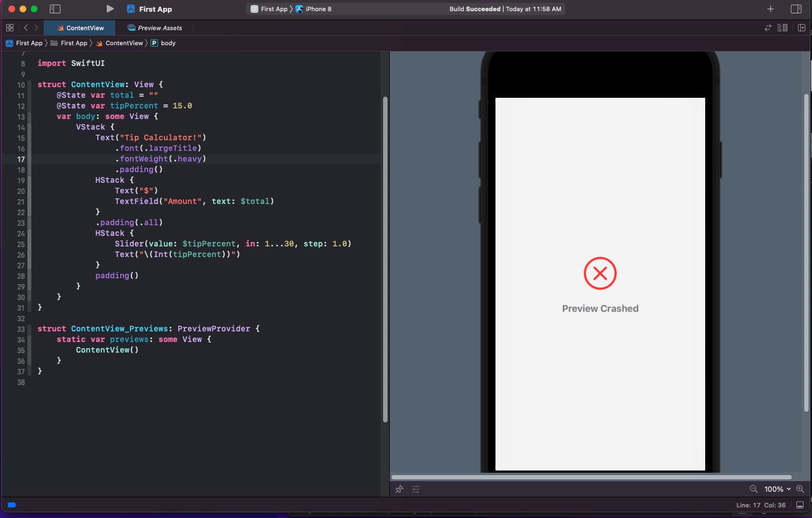Open the Library with the plus icon

[771, 9]
